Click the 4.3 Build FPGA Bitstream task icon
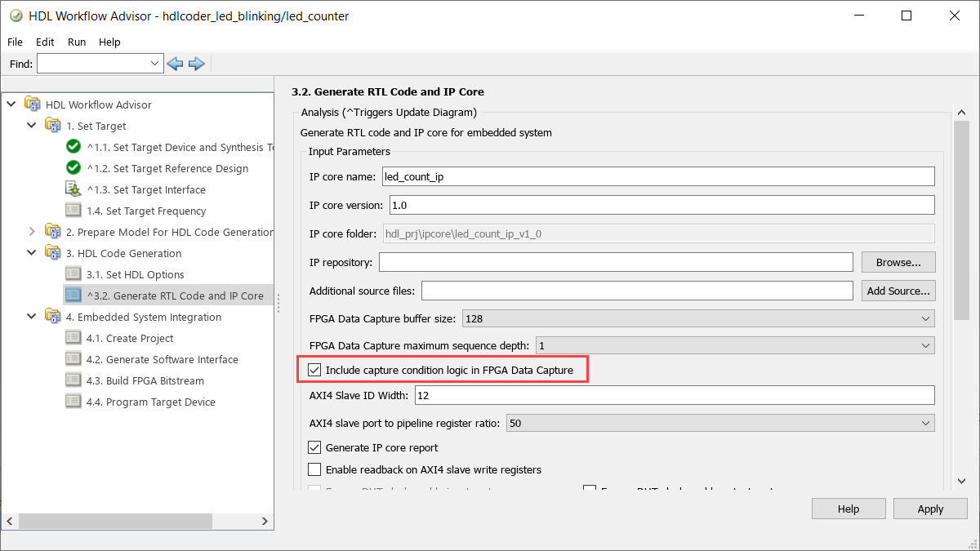Image resolution: width=980 pixels, height=551 pixels. tap(72, 380)
